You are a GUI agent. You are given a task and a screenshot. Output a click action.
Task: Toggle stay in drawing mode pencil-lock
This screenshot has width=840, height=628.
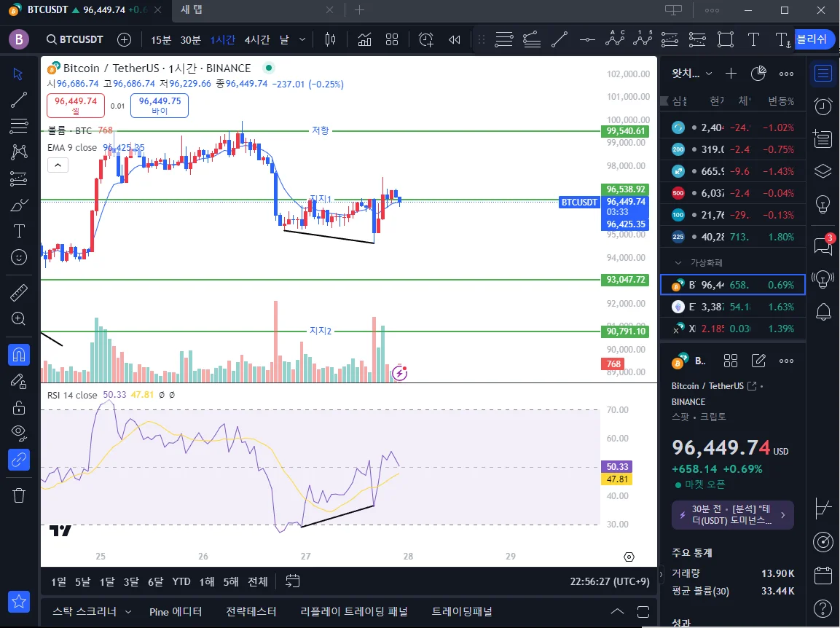[x=18, y=382]
